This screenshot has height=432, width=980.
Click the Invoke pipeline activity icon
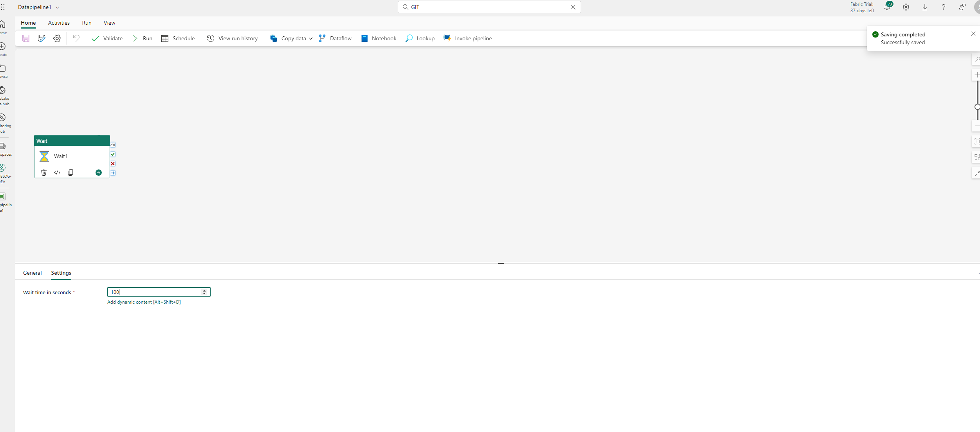coord(447,38)
